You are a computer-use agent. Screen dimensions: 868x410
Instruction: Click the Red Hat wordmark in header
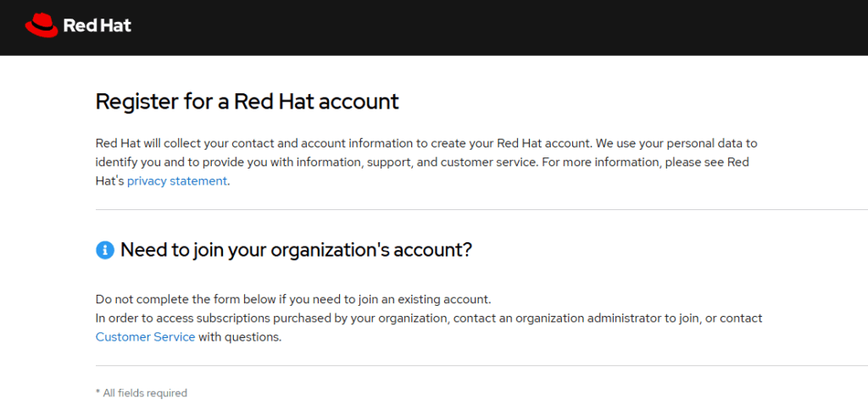click(97, 25)
